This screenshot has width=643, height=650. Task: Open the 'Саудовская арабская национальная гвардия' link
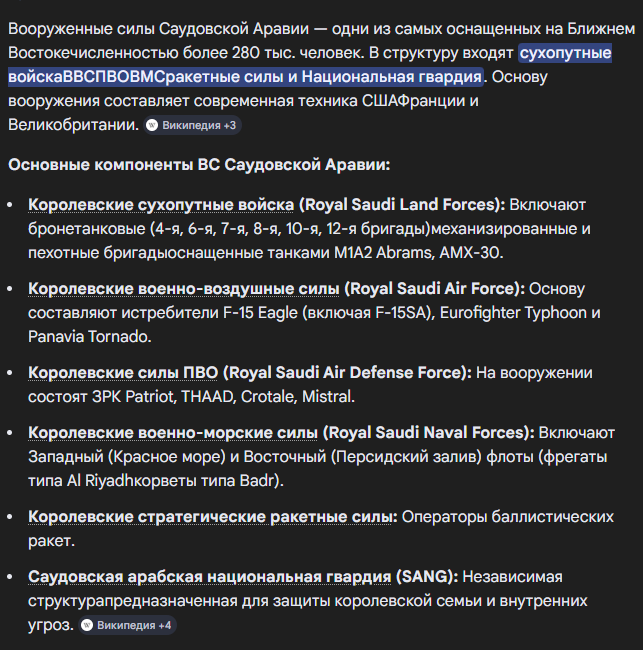(209, 576)
